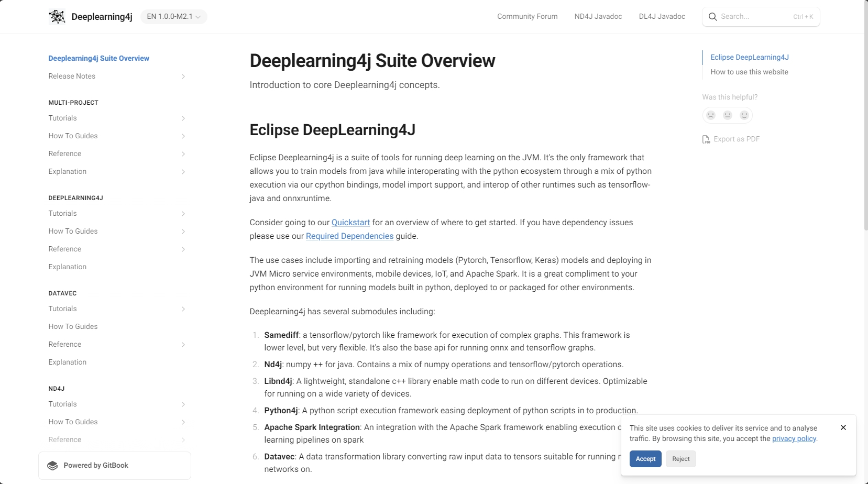This screenshot has height=484, width=868.
Task: Close the cookie notice with X
Action: [x=843, y=427]
